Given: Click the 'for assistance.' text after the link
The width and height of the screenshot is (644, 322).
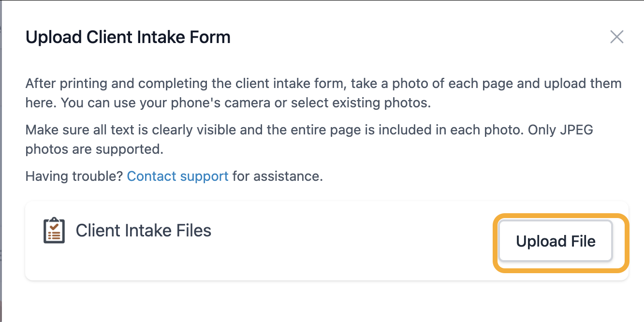Looking at the screenshot, I should 278,176.
